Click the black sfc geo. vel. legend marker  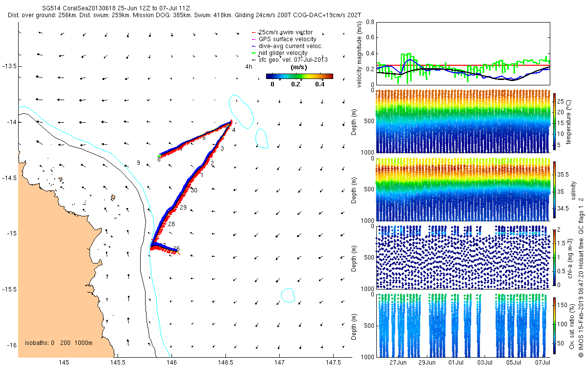coord(254,59)
